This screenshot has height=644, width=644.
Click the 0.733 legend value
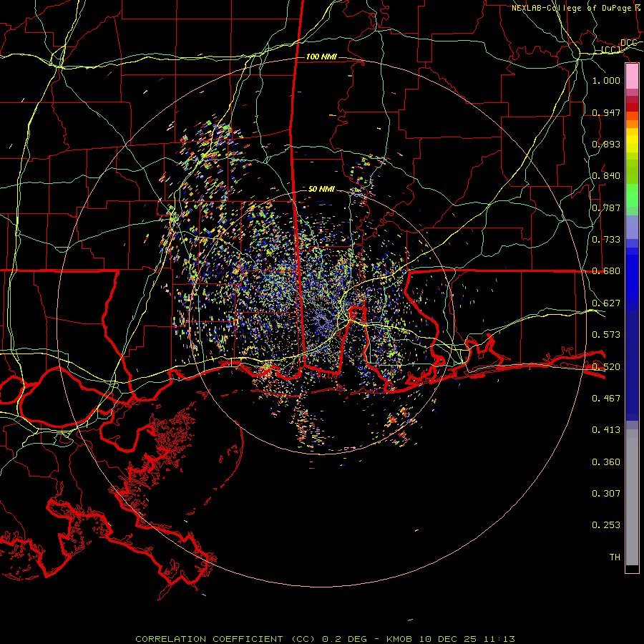click(606, 240)
